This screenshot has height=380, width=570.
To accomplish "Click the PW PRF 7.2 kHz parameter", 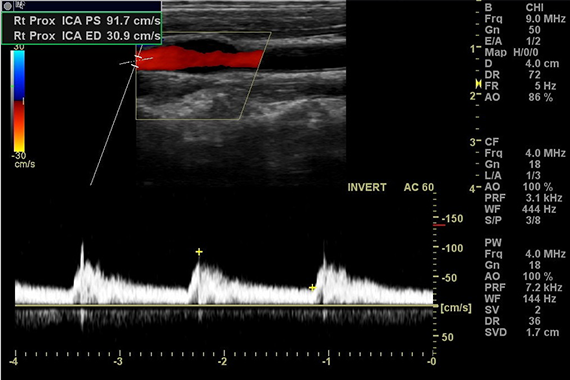I will [x=523, y=288].
